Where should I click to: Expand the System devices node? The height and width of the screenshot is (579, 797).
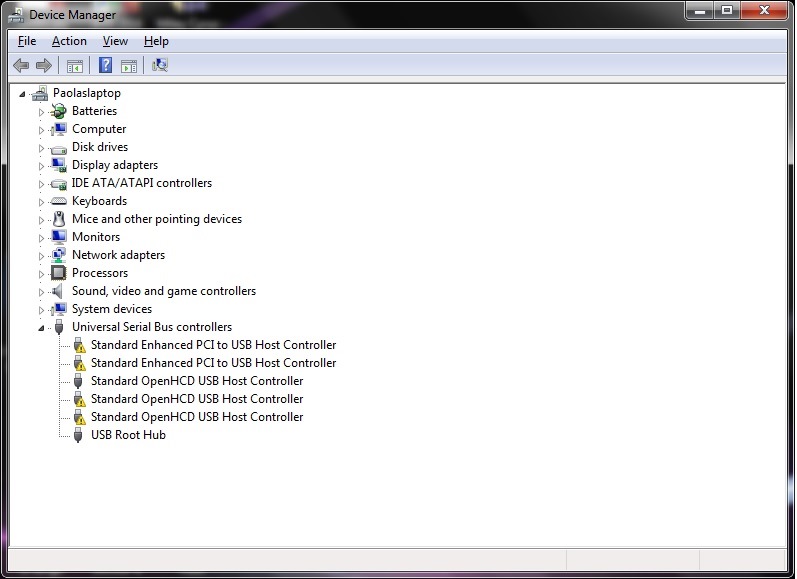pyautogui.click(x=41, y=310)
